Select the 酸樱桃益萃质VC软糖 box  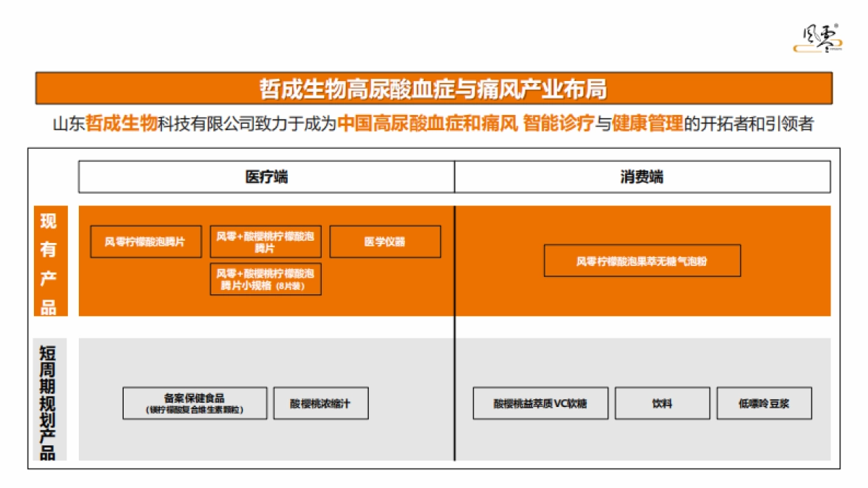coord(540,403)
